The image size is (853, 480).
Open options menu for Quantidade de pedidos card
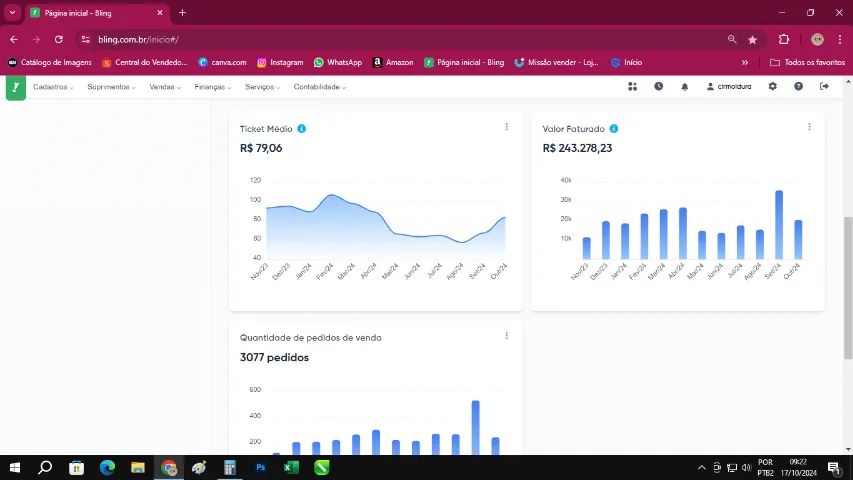507,336
